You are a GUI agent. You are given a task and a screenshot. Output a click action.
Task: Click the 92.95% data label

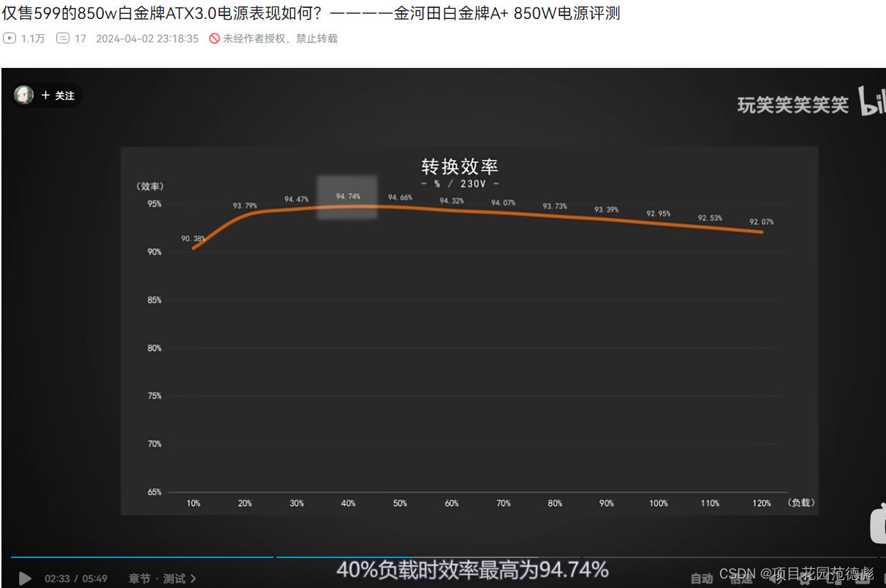pyautogui.click(x=658, y=213)
